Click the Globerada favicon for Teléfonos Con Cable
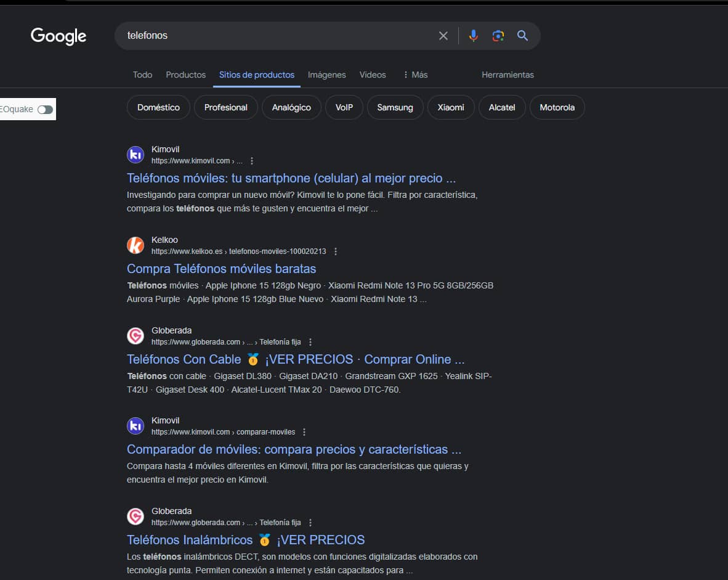Image resolution: width=728 pixels, height=580 pixels. [135, 336]
